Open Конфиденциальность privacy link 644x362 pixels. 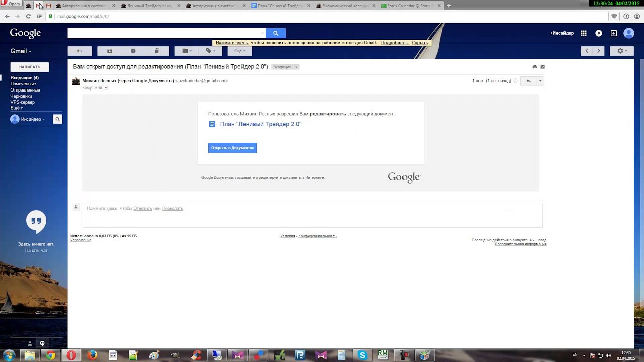[x=317, y=236]
